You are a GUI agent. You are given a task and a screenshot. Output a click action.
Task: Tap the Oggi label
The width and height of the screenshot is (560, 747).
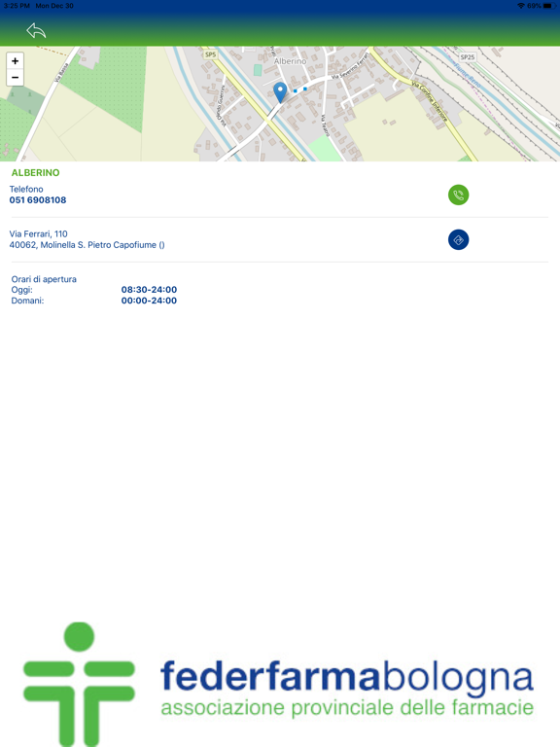[x=22, y=290]
